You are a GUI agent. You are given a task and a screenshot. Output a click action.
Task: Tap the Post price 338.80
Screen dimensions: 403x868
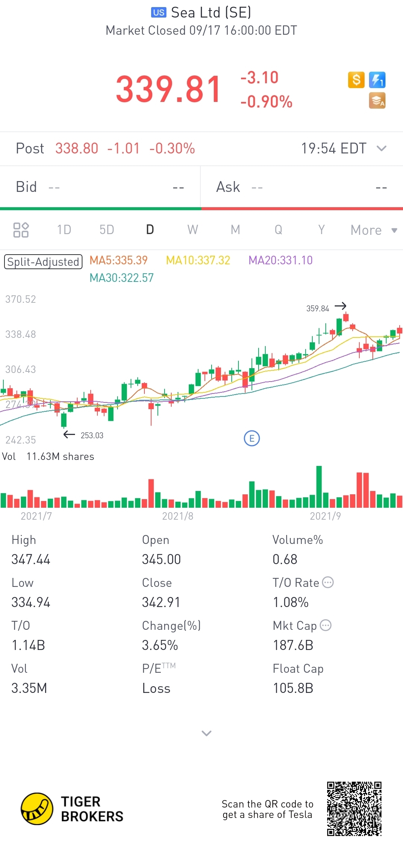(x=77, y=149)
